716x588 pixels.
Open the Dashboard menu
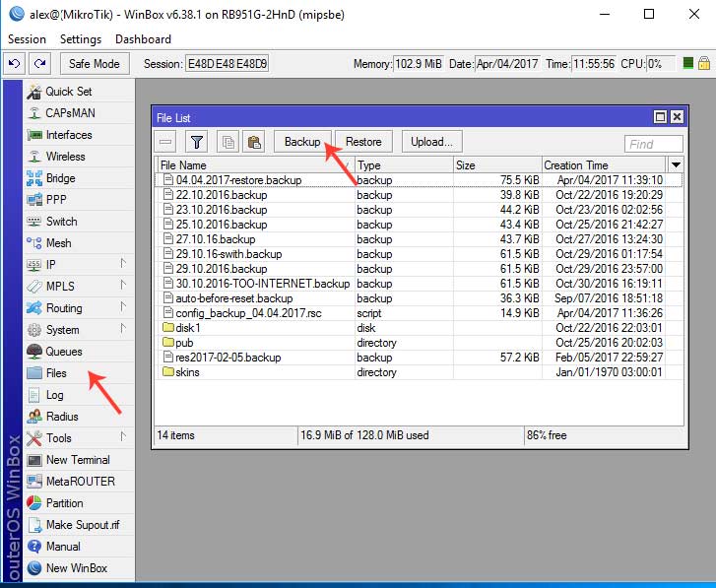(x=144, y=39)
